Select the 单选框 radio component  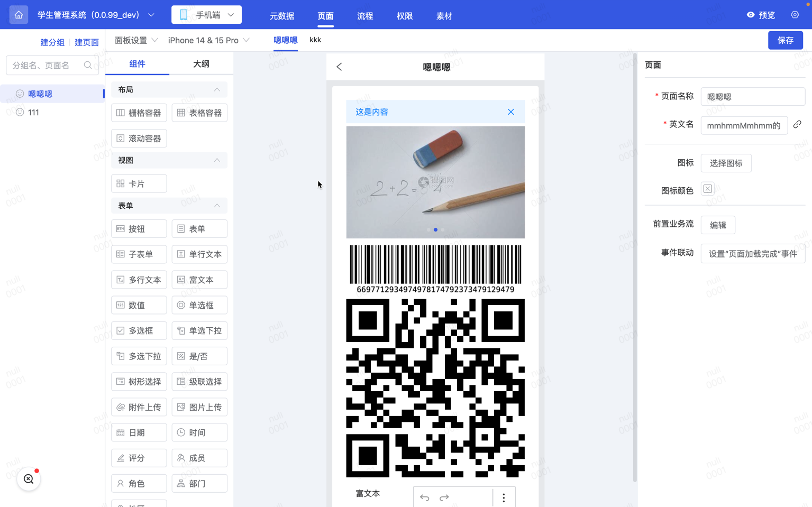pyautogui.click(x=199, y=305)
